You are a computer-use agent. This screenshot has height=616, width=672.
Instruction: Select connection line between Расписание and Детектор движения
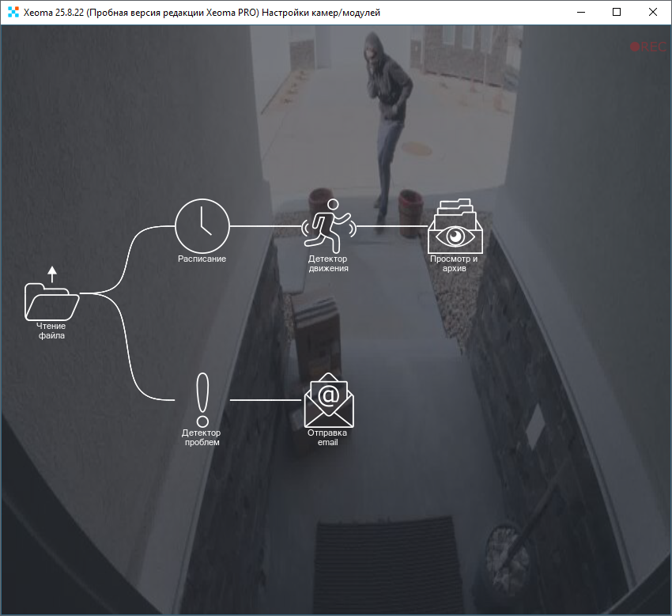(x=265, y=226)
